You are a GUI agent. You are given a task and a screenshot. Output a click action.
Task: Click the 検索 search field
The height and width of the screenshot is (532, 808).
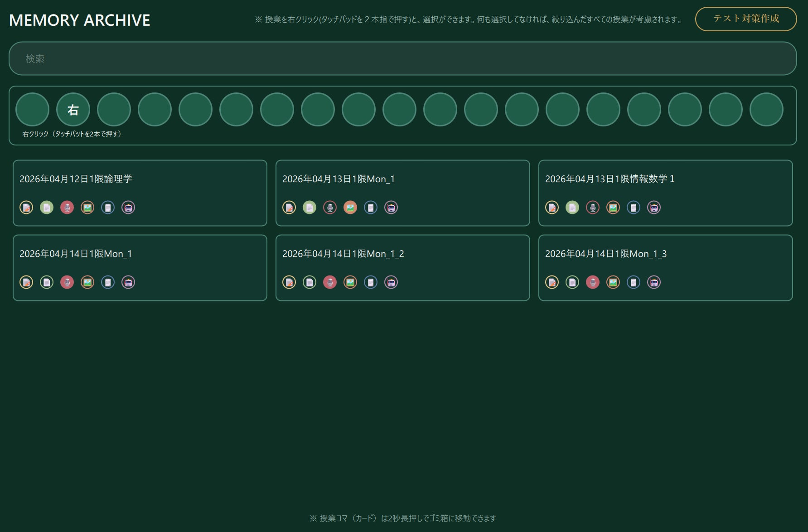coord(402,58)
